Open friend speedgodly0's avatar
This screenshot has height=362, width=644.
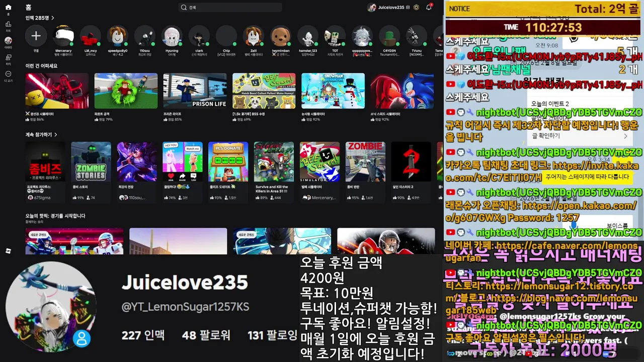[118, 36]
